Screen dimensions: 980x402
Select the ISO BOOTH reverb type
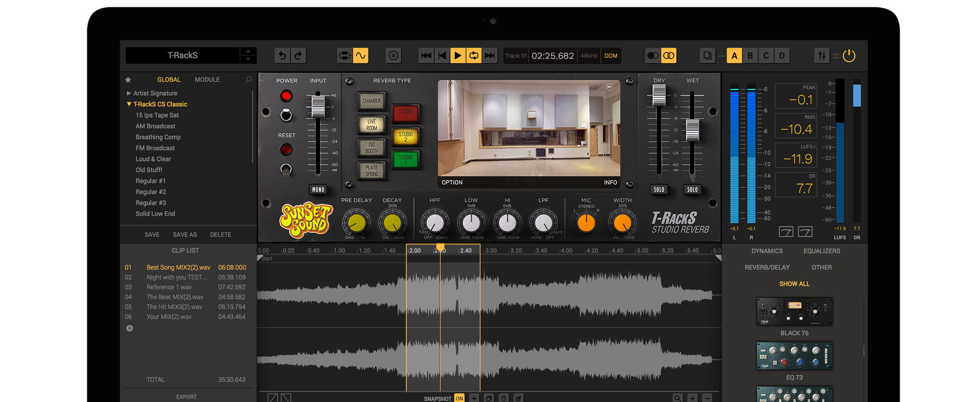click(x=371, y=148)
